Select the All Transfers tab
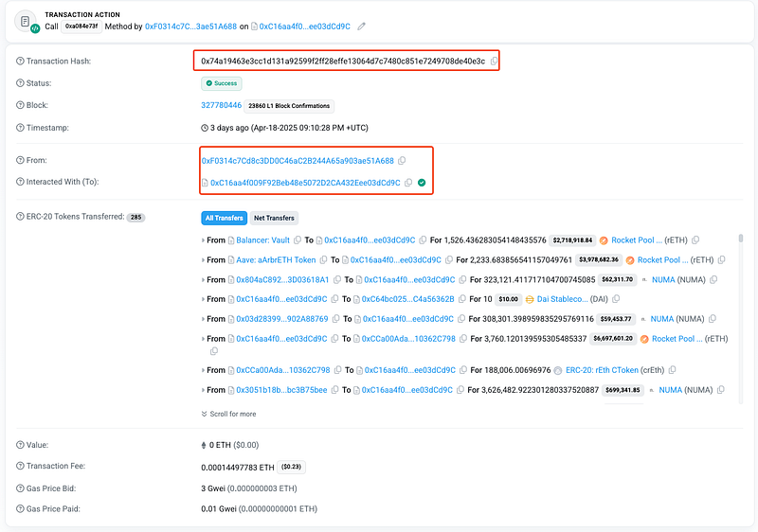This screenshot has height=532, width=758. pyautogui.click(x=224, y=218)
